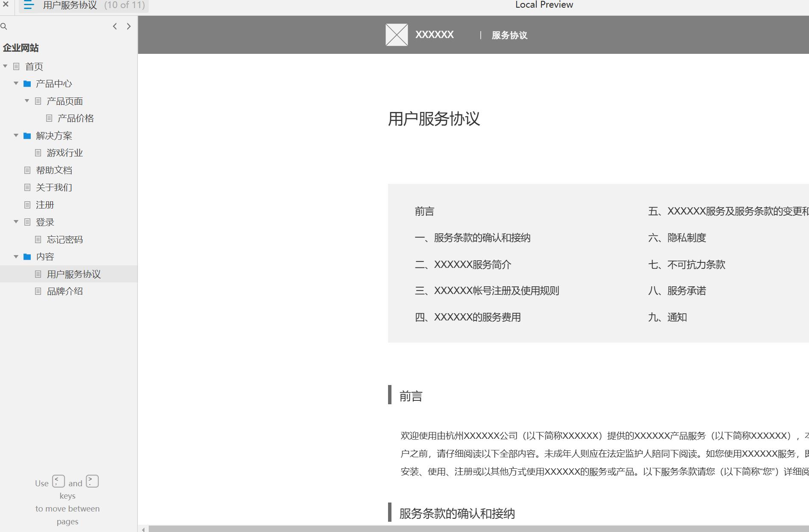The height and width of the screenshot is (532, 809).
Task: Jump to 六、隐私制度 section
Action: pyautogui.click(x=677, y=238)
